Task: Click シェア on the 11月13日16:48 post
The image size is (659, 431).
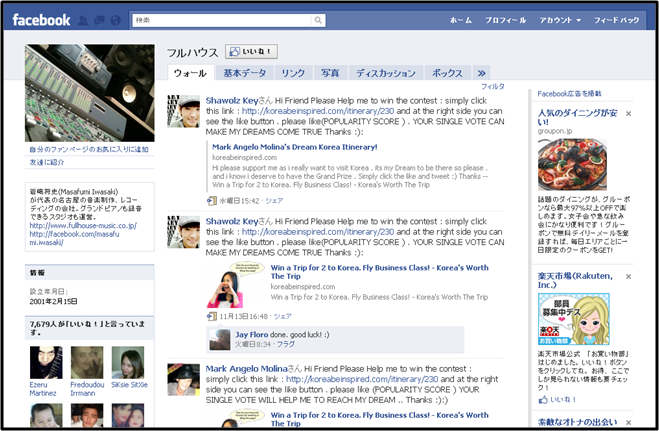Action: tap(282, 316)
